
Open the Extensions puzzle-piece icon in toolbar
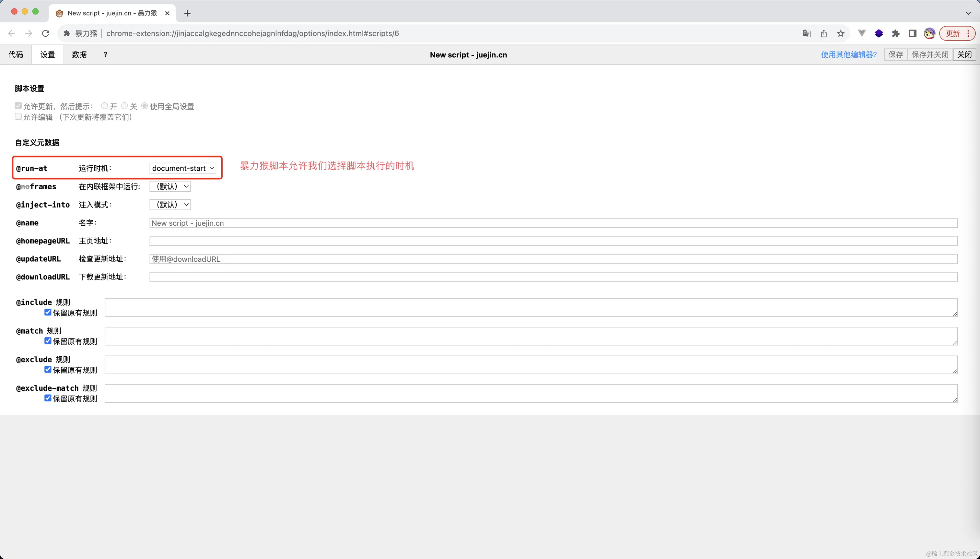[896, 33]
